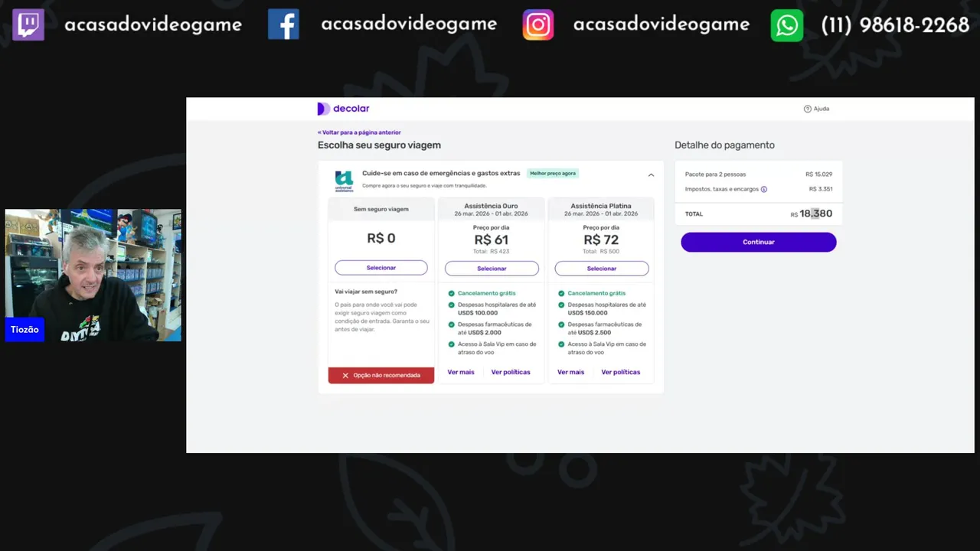Open Ver políticas for Assistência Platina
Viewport: 980px width, 551px height.
pyautogui.click(x=621, y=372)
